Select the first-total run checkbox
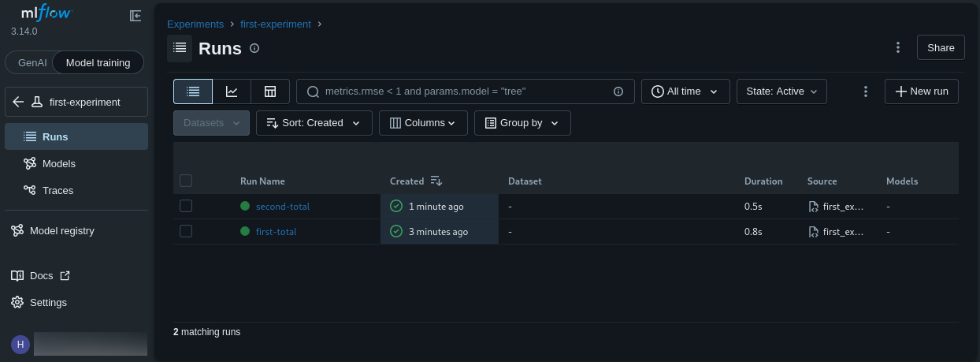The image size is (980, 362). [x=186, y=231]
